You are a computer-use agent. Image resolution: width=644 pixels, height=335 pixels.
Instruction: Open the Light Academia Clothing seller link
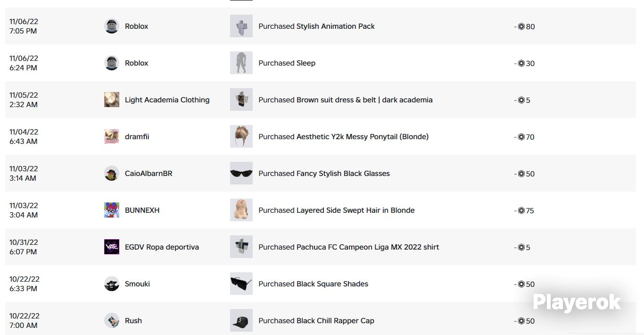coord(167,100)
